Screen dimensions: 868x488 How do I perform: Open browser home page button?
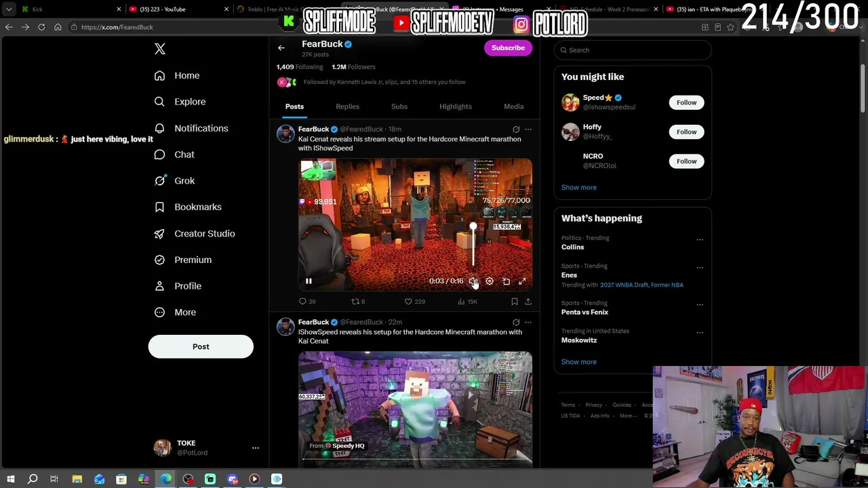click(x=58, y=27)
